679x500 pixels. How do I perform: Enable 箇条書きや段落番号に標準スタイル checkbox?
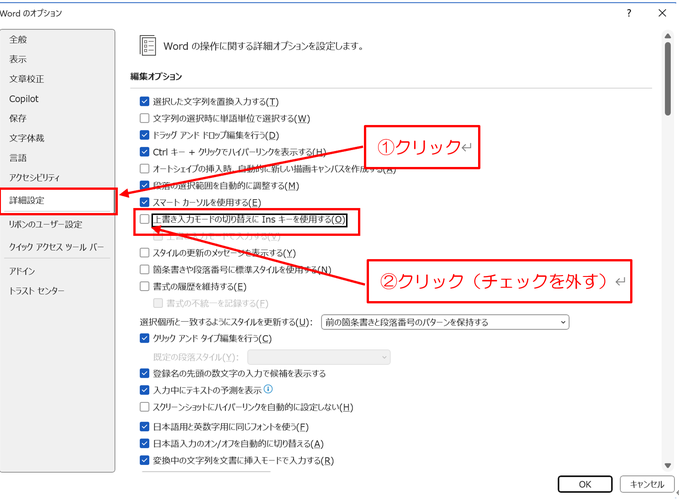pos(145,270)
